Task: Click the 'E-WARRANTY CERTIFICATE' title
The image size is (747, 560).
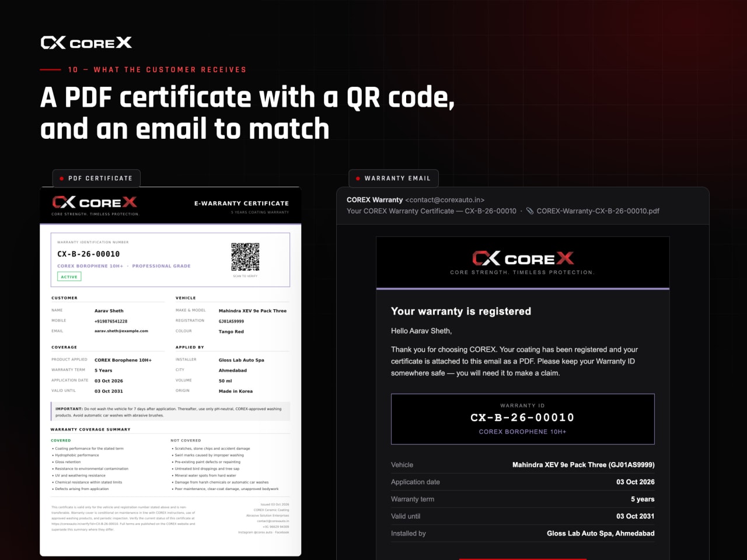Action: (x=242, y=204)
